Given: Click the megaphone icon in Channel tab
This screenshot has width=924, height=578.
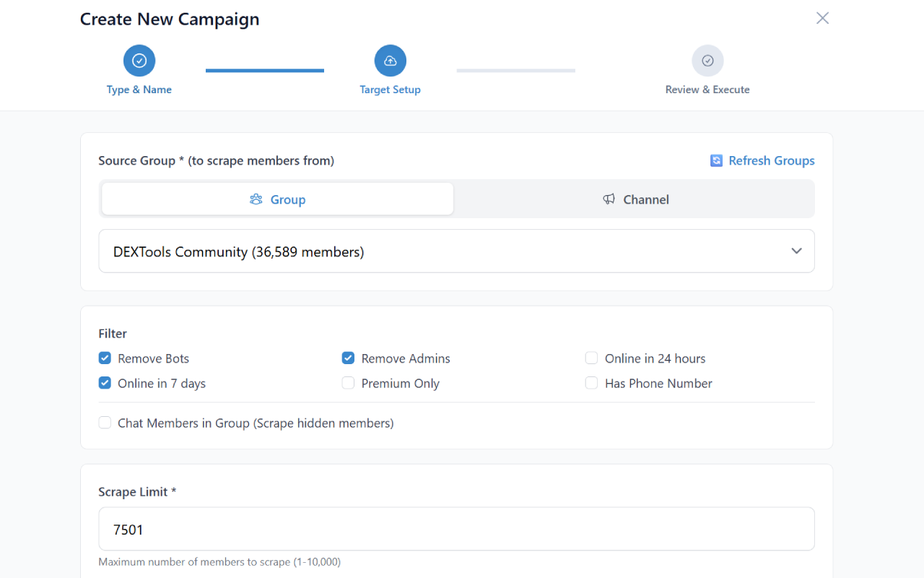Looking at the screenshot, I should (x=609, y=199).
